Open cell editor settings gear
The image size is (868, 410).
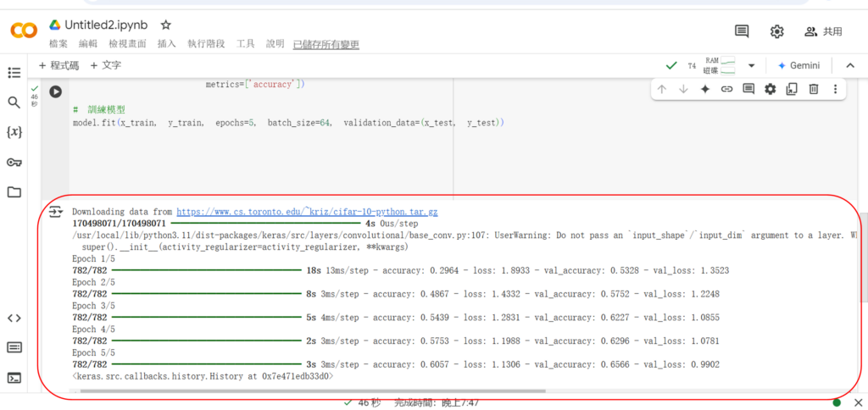[770, 89]
